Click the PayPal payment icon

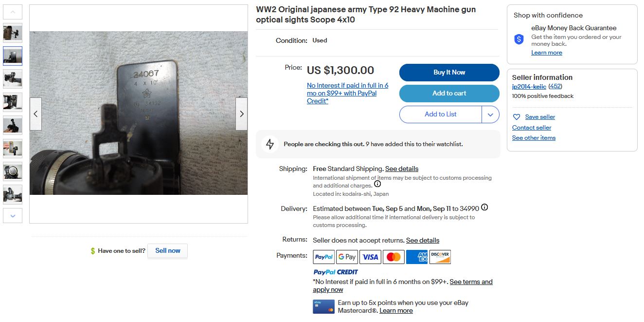[x=323, y=257]
